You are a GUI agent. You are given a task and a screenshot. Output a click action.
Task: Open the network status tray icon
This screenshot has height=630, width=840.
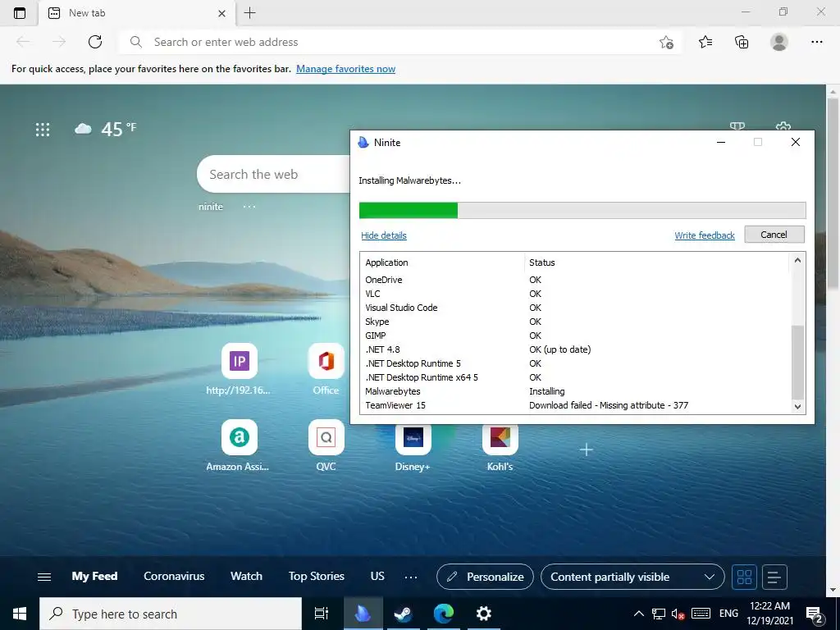pyautogui.click(x=659, y=614)
